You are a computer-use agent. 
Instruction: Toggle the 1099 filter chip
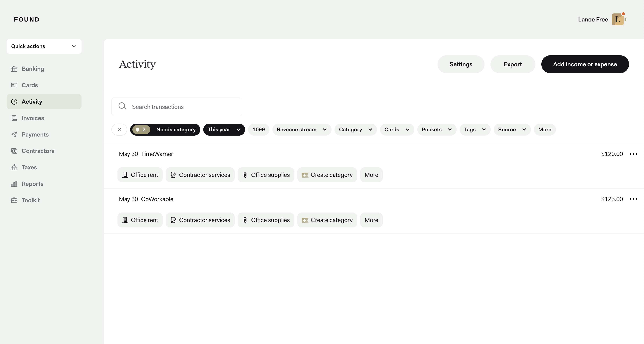(x=258, y=130)
